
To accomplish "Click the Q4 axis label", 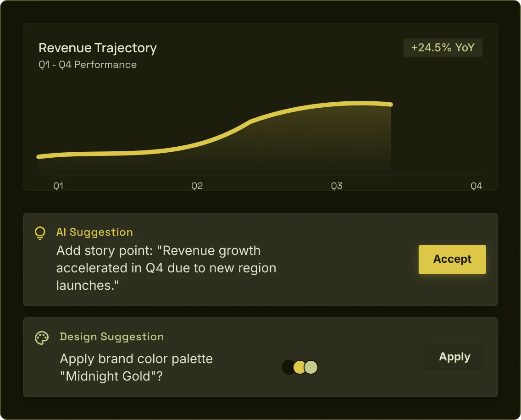I will 477,186.
